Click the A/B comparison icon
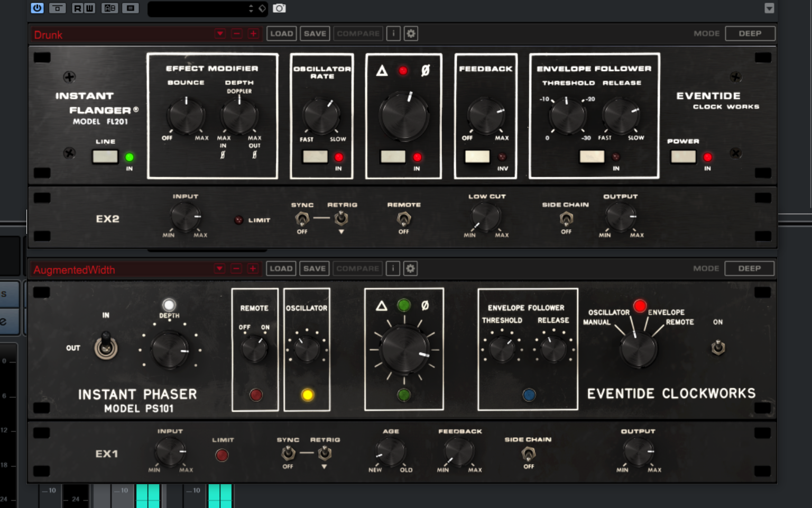This screenshot has width=812, height=508. (x=110, y=8)
